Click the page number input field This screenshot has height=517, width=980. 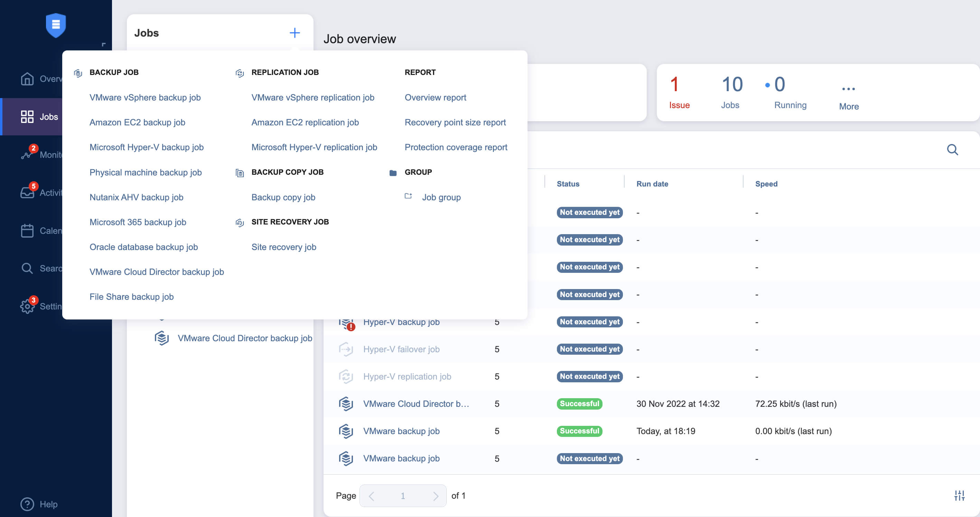click(x=403, y=495)
